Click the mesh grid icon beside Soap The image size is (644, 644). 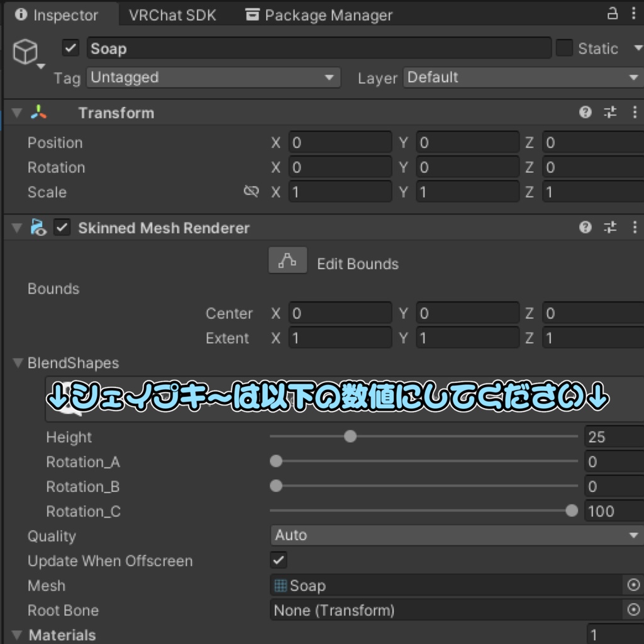280,586
